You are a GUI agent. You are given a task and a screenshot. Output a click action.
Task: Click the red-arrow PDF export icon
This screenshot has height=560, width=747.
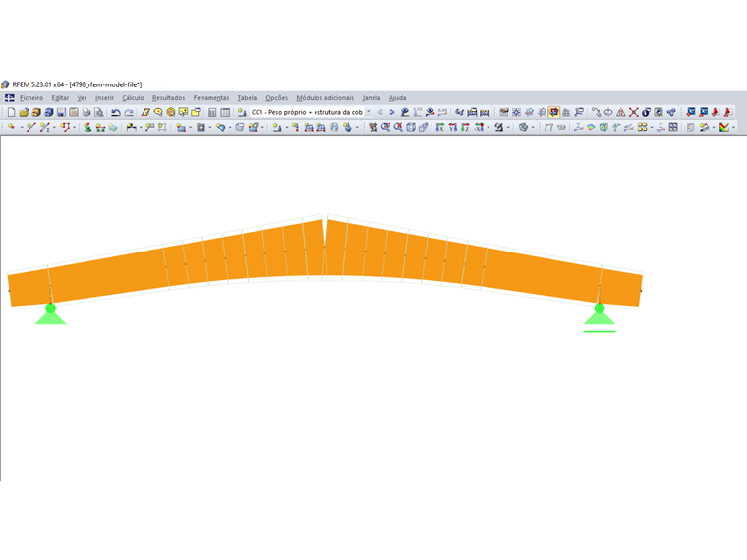(716, 112)
